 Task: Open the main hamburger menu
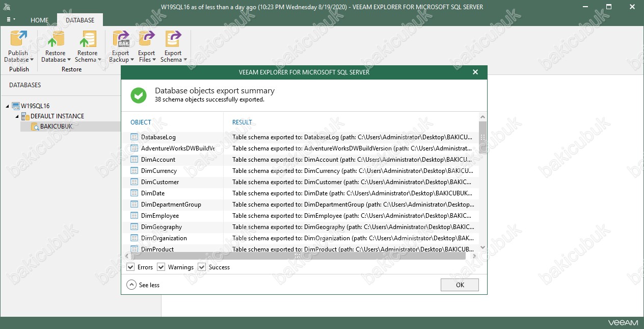click(11, 19)
